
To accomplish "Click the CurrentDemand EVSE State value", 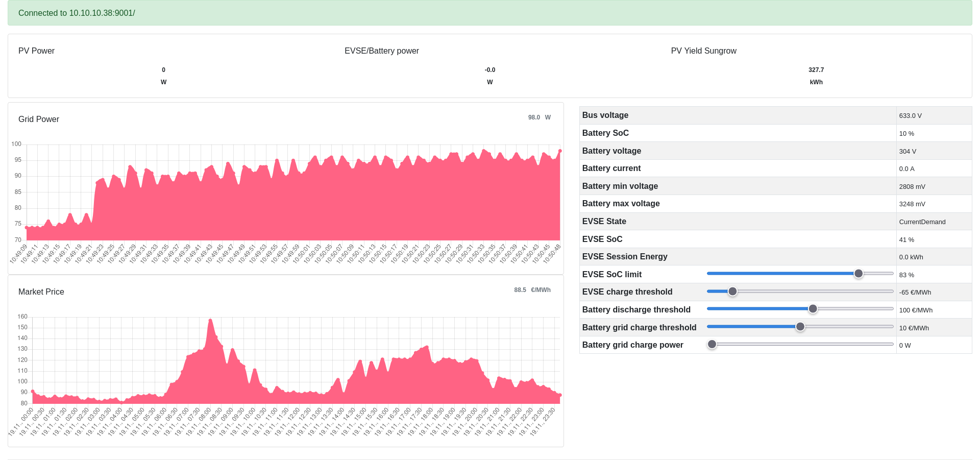I will point(922,222).
